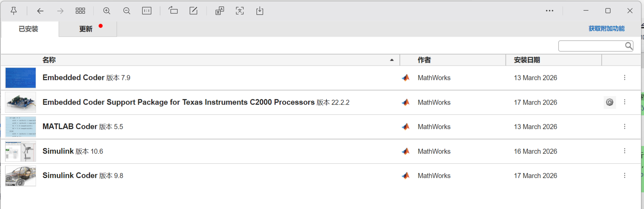
Task: Open options menu for Simulink Coder row
Action: click(x=625, y=175)
